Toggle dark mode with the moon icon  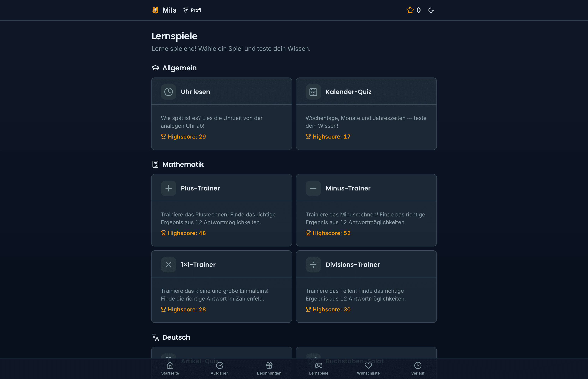click(x=431, y=10)
